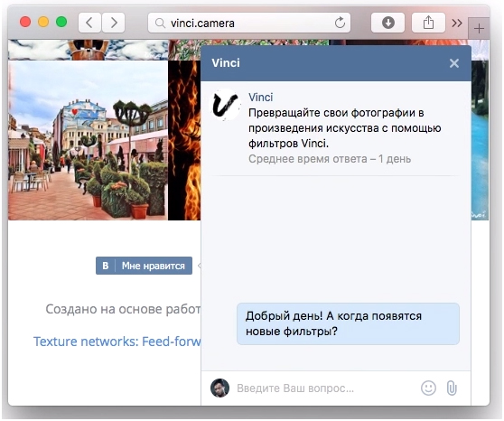Focus the 'Введите Ваш вопрос' message field
This screenshot has height=421, width=504.
tap(326, 388)
